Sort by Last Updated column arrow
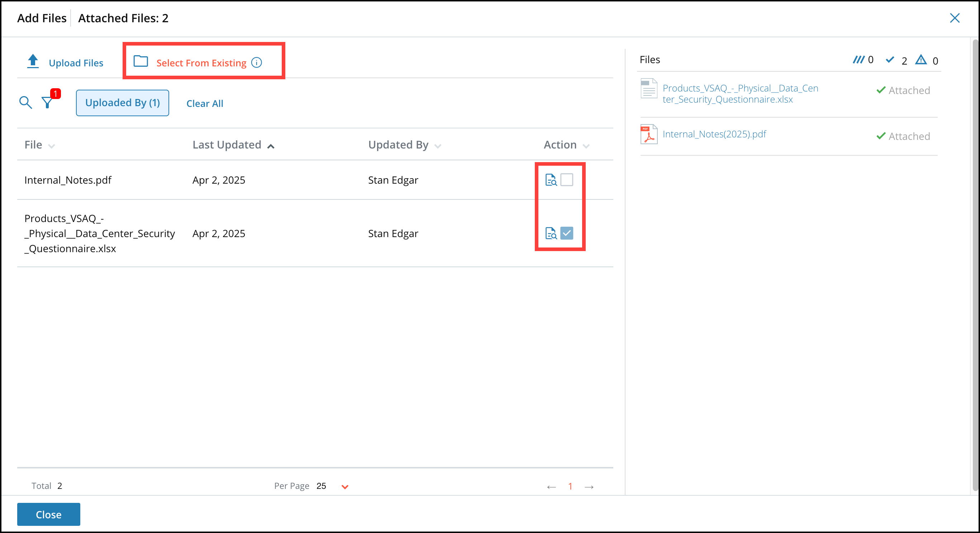The height and width of the screenshot is (533, 980). pyautogui.click(x=271, y=146)
